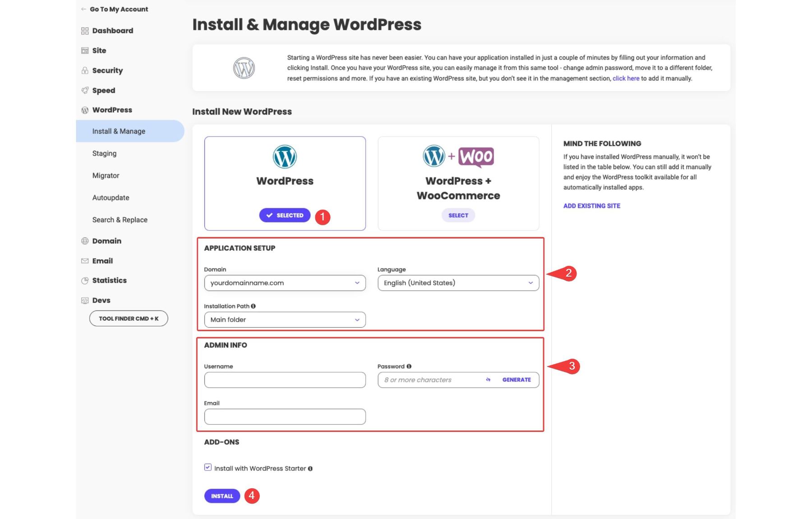Click the Speed section icon

point(85,90)
